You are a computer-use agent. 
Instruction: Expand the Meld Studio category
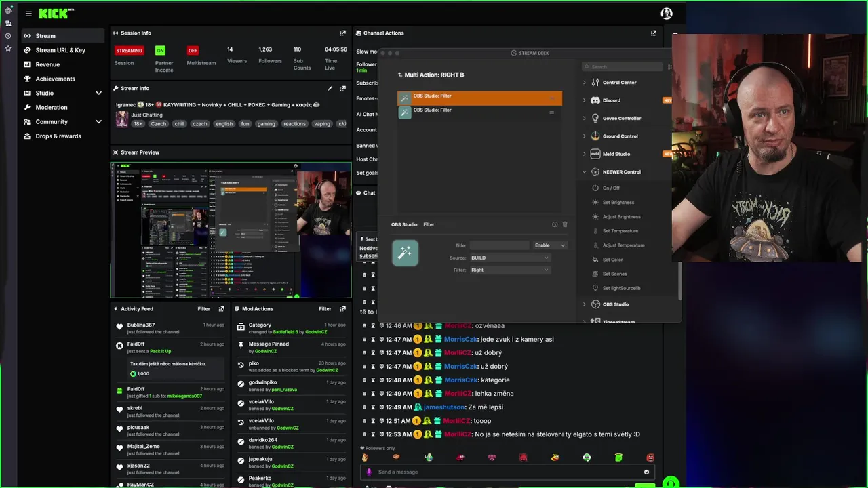click(x=585, y=154)
